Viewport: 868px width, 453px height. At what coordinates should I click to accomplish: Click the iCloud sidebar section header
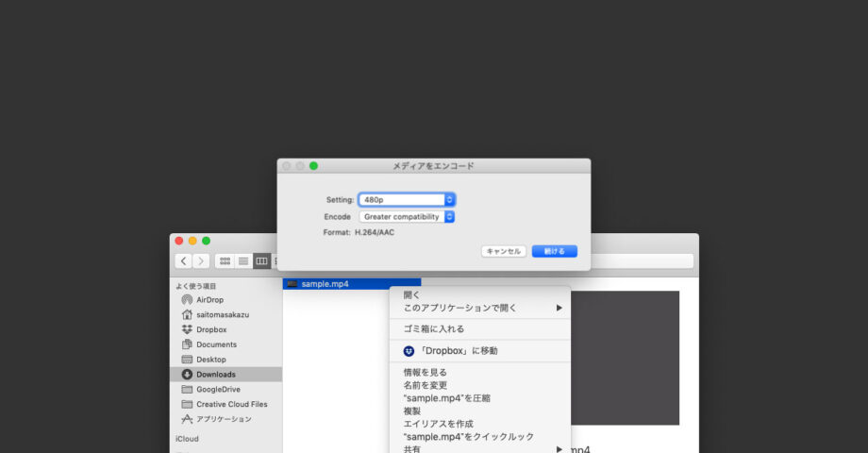pyautogui.click(x=187, y=439)
